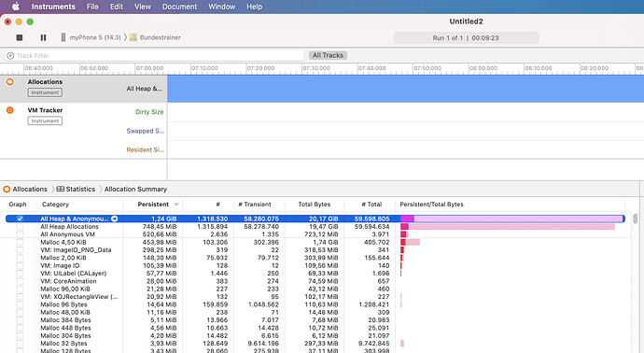Sort by Persistent/Total Bytes column
The width and height of the screenshot is (644, 353).
tap(431, 205)
